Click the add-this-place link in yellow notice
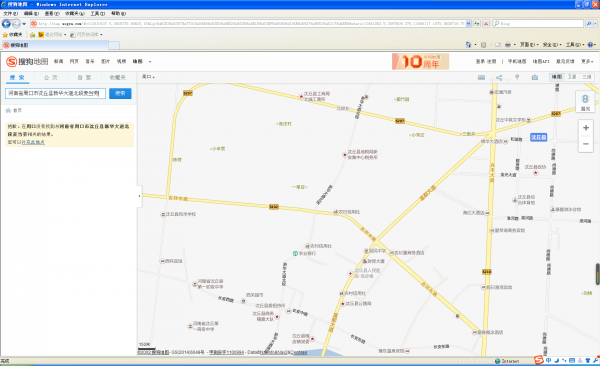The height and width of the screenshot is (366, 600). tap(33, 142)
